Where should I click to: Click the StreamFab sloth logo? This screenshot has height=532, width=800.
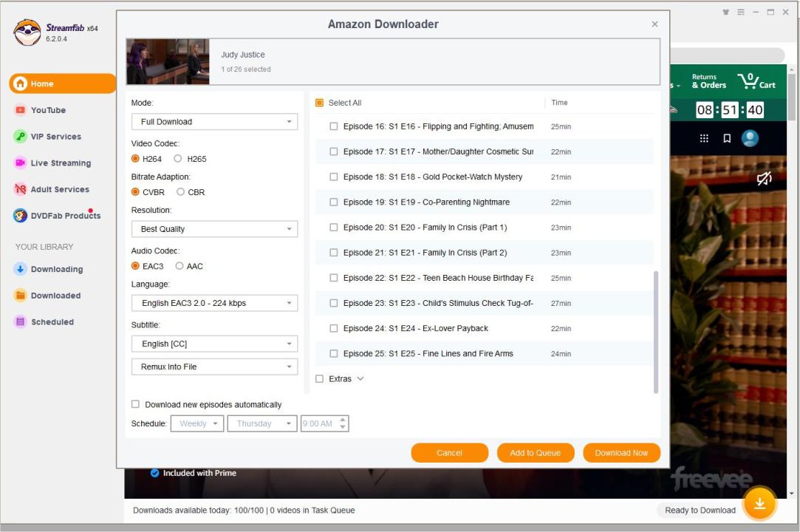pos(27,33)
